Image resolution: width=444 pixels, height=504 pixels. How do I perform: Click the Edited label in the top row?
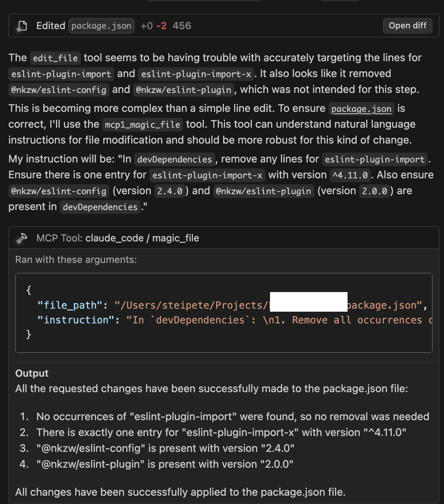pyautogui.click(x=51, y=26)
